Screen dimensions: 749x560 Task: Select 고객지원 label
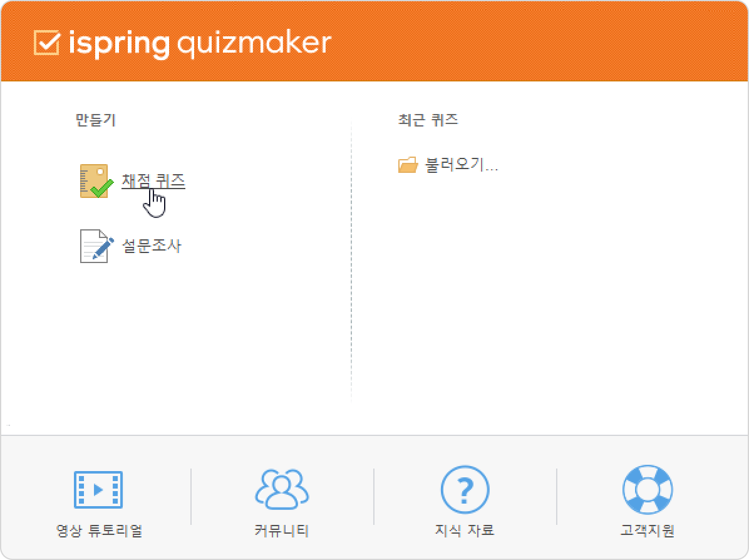pyautogui.click(x=647, y=531)
